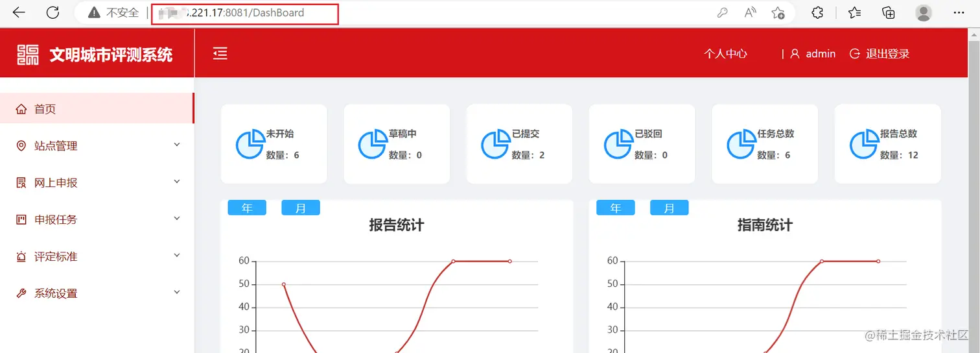980x353 pixels.
Task: Click the read aloud icon
Action: [x=750, y=12]
